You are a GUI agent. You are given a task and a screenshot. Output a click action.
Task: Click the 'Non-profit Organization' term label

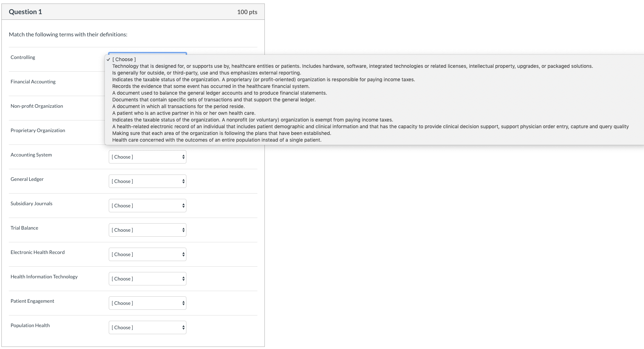click(x=37, y=106)
